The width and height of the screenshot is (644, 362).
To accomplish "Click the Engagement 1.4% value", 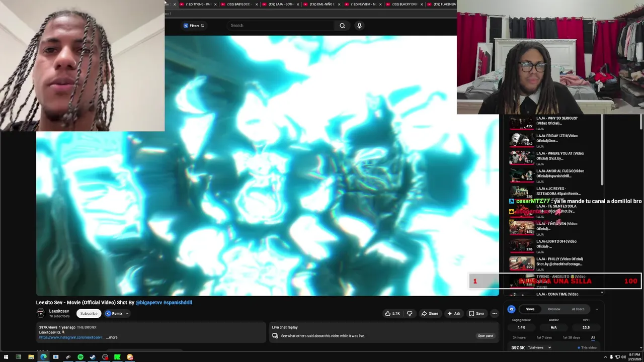I will click(x=521, y=327).
